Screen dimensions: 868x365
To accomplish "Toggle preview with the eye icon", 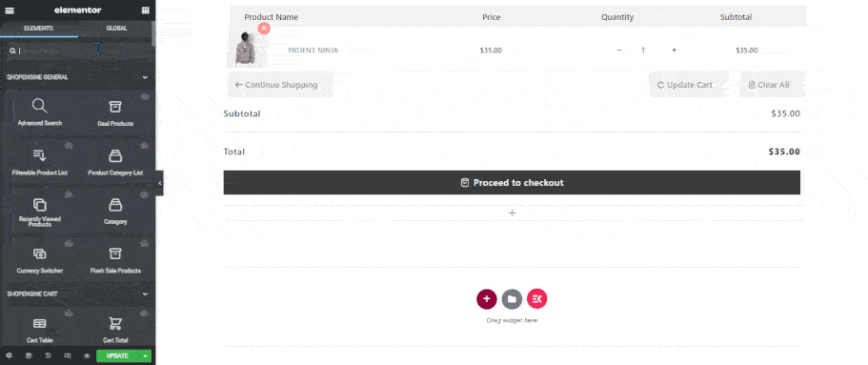I will 87,356.
